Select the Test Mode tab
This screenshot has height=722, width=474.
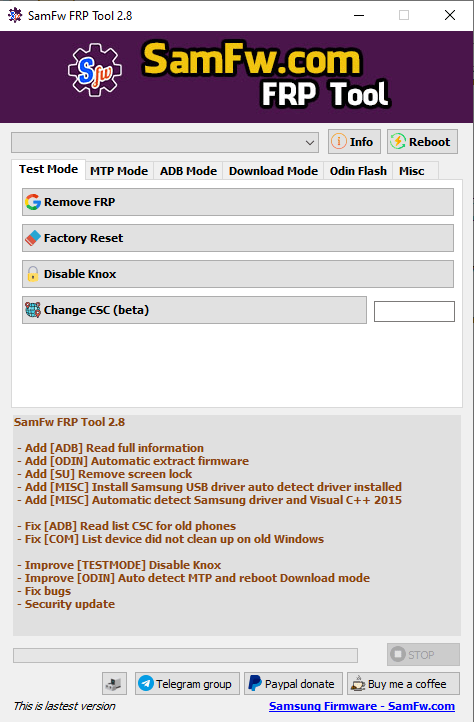(48, 169)
